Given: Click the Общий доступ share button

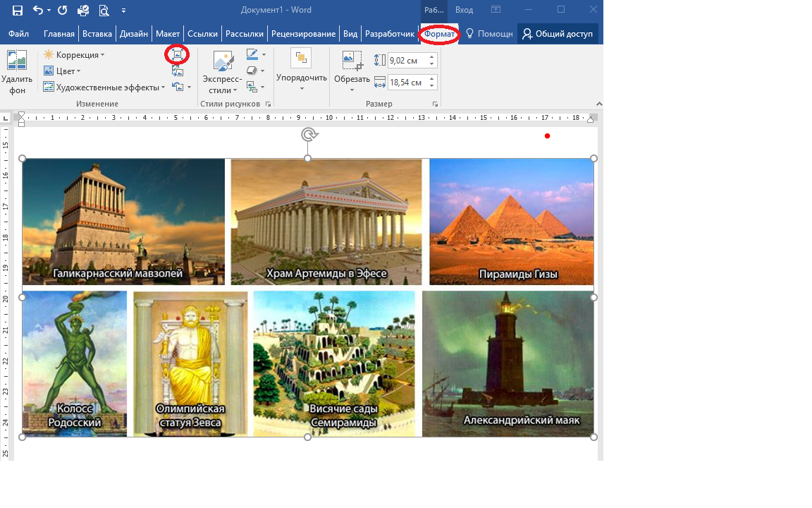Looking at the screenshot, I should (x=558, y=34).
